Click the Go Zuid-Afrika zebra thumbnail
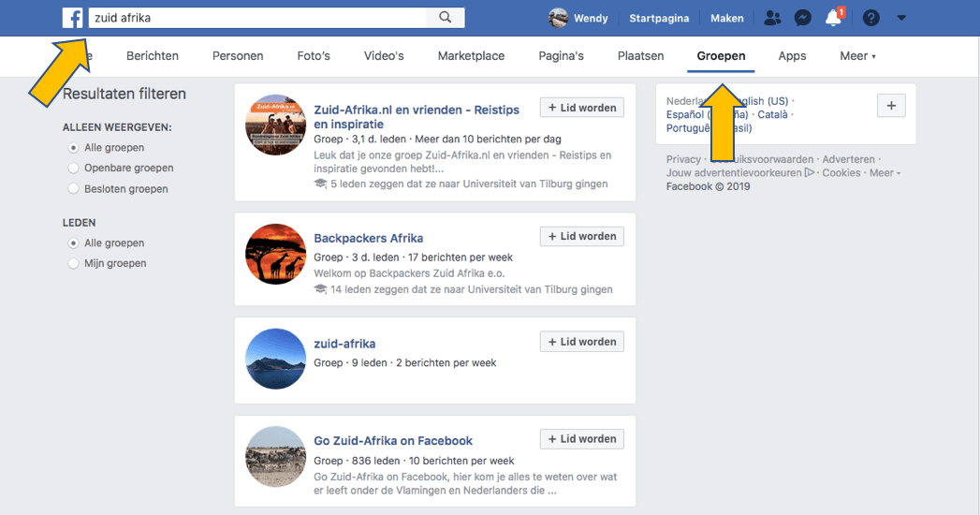This screenshot has width=980, height=515. (x=275, y=457)
